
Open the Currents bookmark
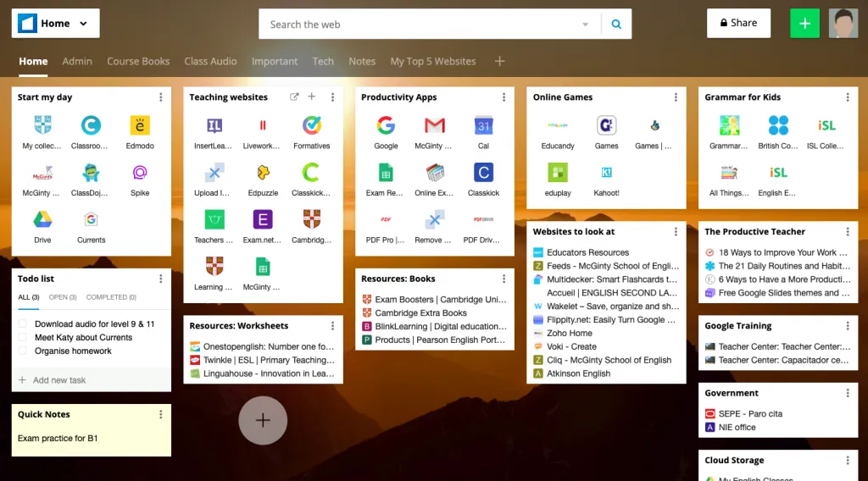pos(91,220)
